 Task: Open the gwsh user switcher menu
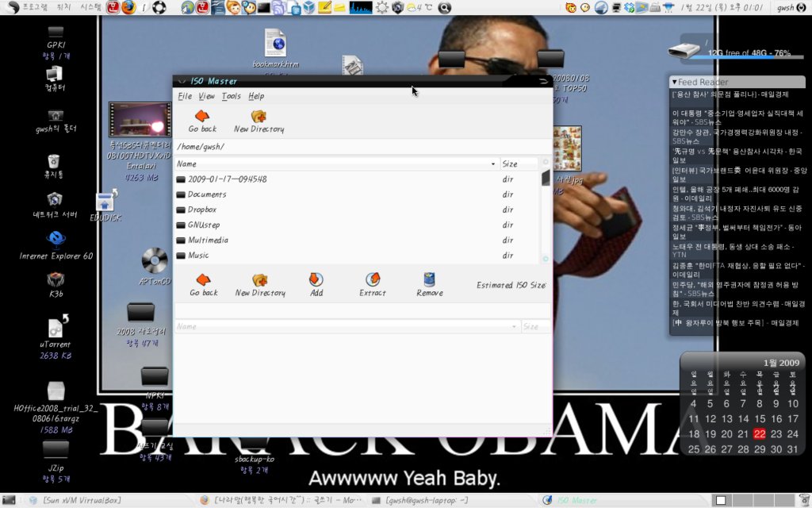pyautogui.click(x=792, y=7)
